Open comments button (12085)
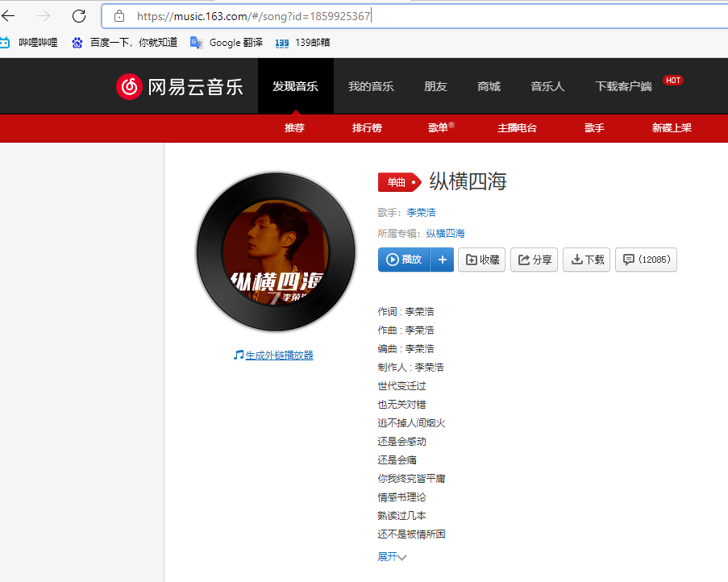Screen dimensions: 728x582 point(646,260)
